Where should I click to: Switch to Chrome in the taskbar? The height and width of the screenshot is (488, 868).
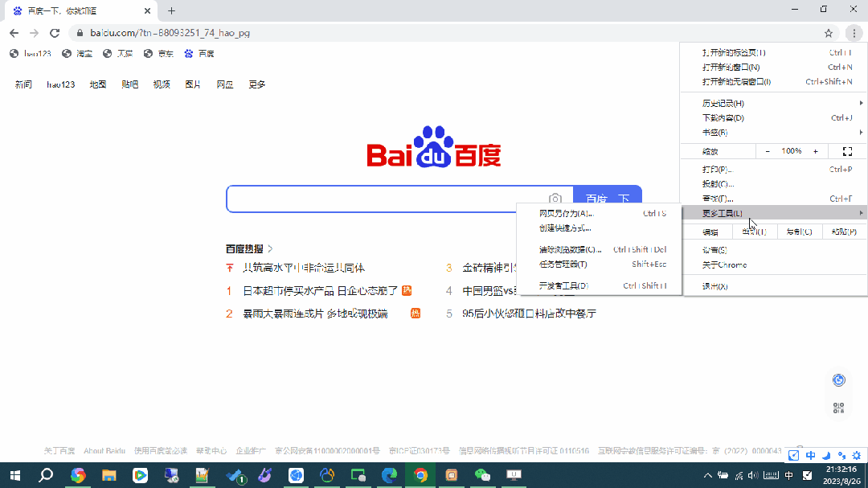[420, 475]
